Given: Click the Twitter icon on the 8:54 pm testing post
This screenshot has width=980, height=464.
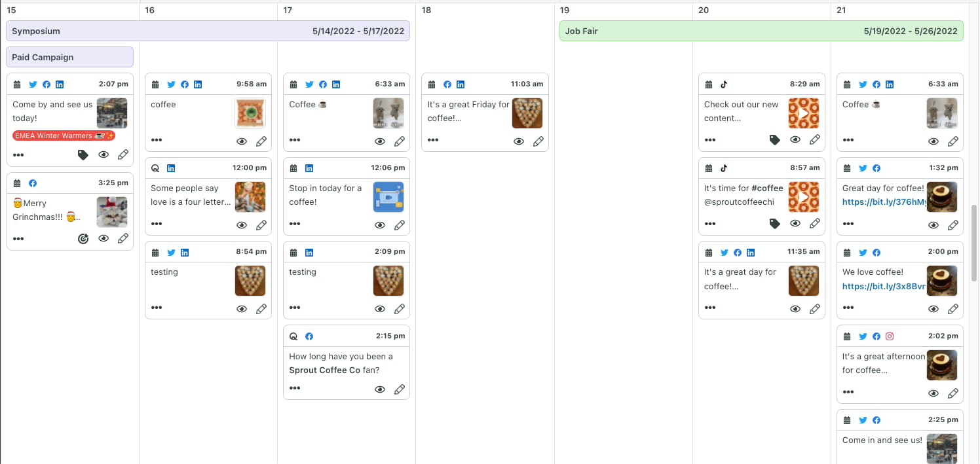Looking at the screenshot, I should 170,252.
